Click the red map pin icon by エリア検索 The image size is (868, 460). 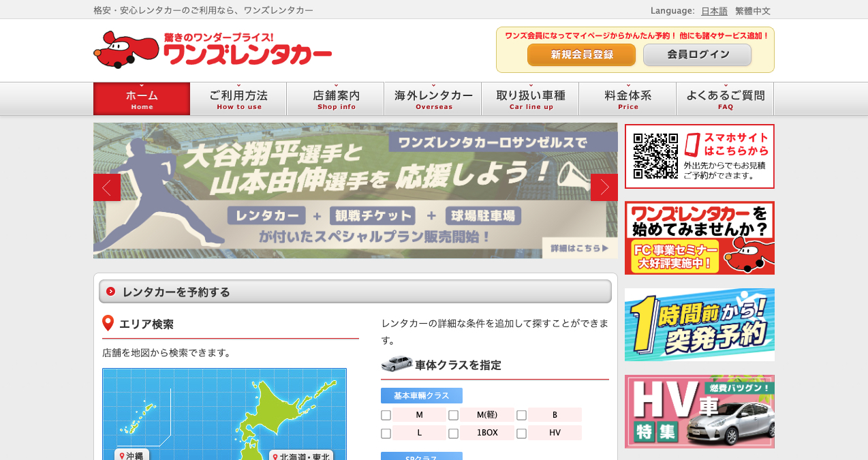108,324
